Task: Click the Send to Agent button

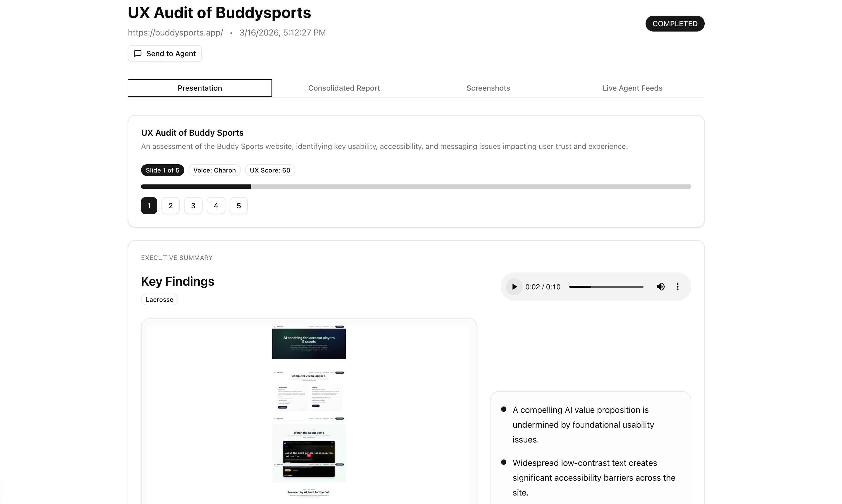Action: click(164, 54)
